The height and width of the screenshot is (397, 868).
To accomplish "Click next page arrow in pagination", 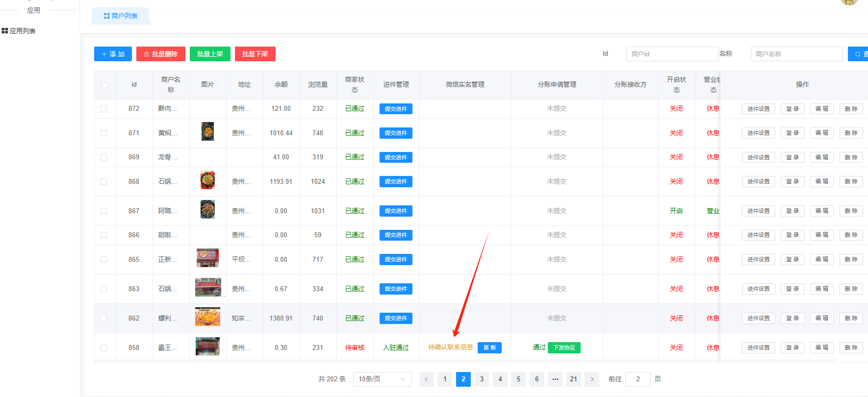I will click(x=592, y=379).
